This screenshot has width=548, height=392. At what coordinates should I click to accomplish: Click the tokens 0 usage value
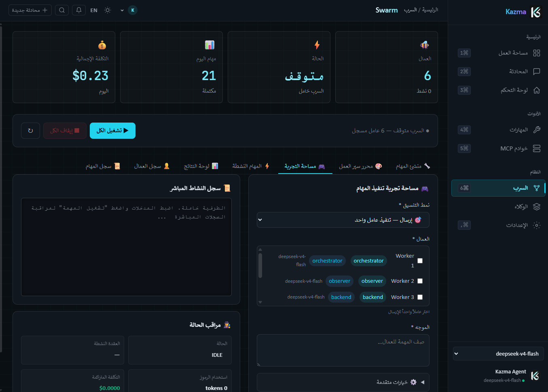click(216, 388)
